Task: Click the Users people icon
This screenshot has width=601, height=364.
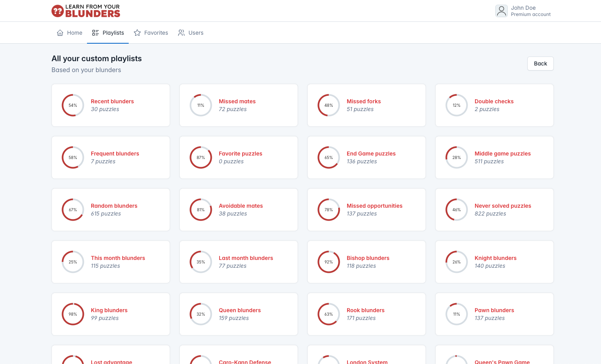Action: coord(181,33)
